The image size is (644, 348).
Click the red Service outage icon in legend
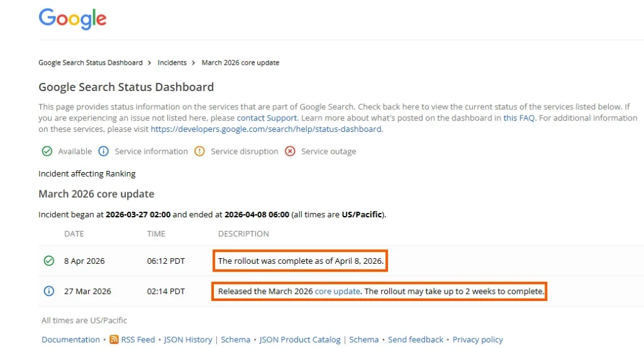pos(290,151)
